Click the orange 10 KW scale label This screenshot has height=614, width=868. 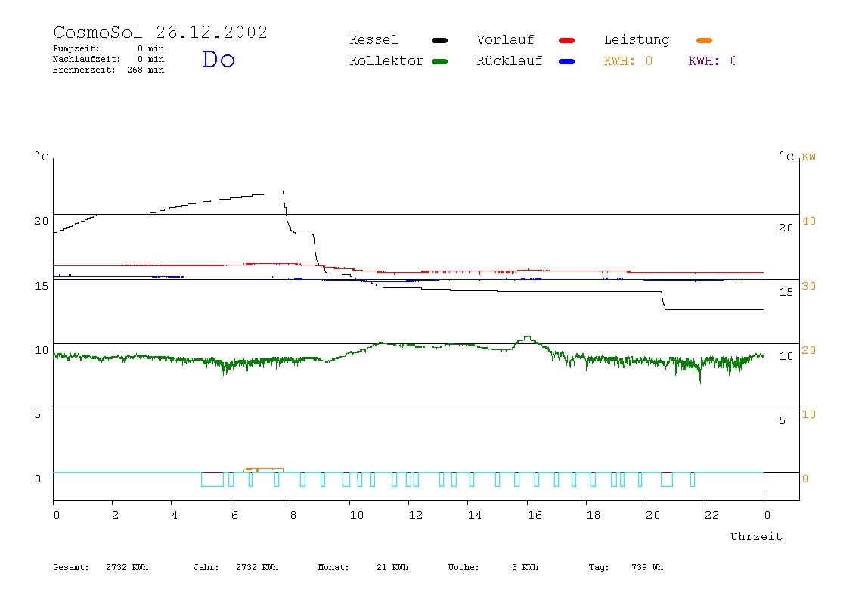tap(809, 414)
